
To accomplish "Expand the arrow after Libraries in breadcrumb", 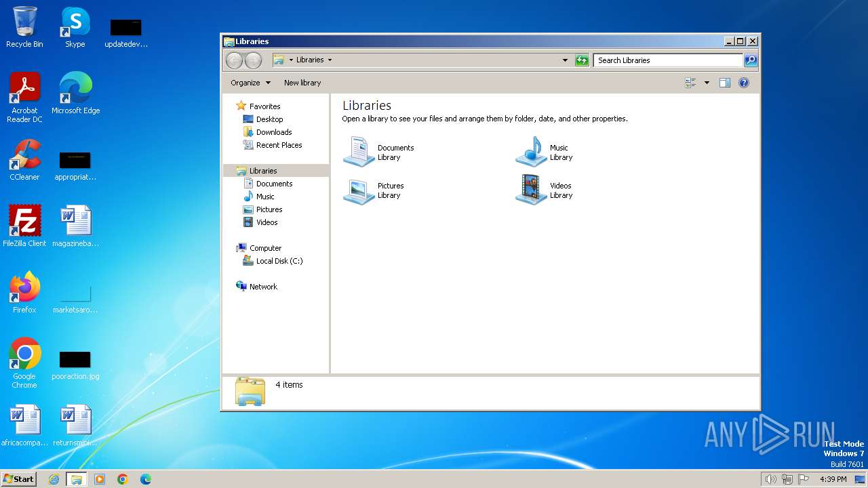I will click(330, 60).
